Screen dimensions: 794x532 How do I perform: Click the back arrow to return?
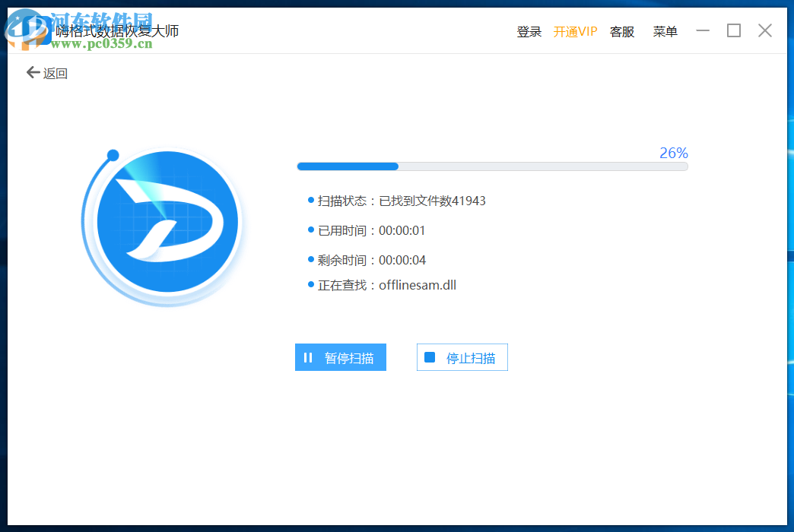point(31,71)
